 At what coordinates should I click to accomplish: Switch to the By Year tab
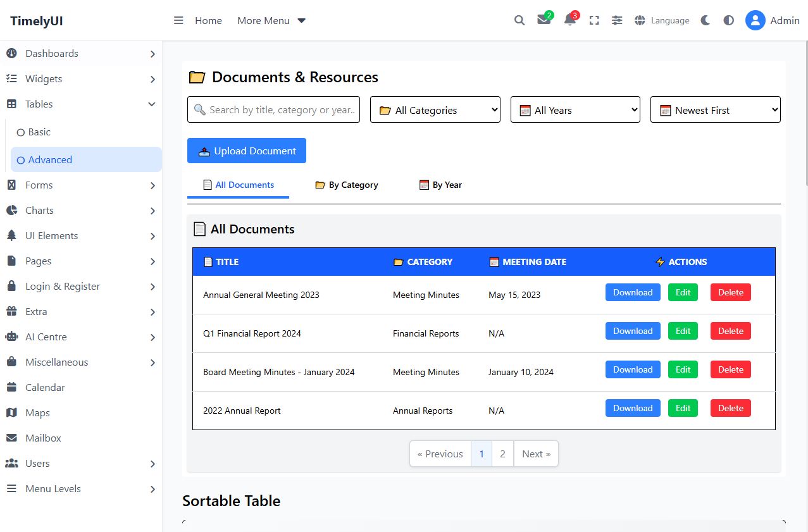(440, 185)
